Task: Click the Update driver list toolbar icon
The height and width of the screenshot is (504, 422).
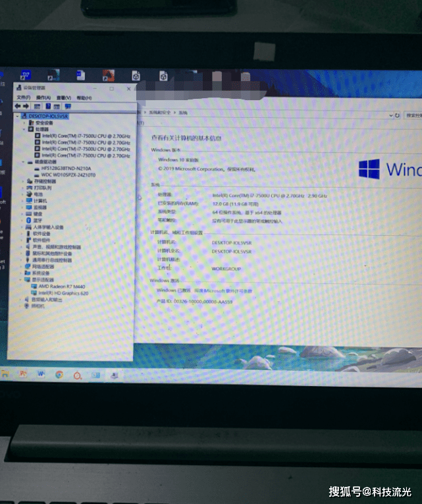Action: point(57,106)
